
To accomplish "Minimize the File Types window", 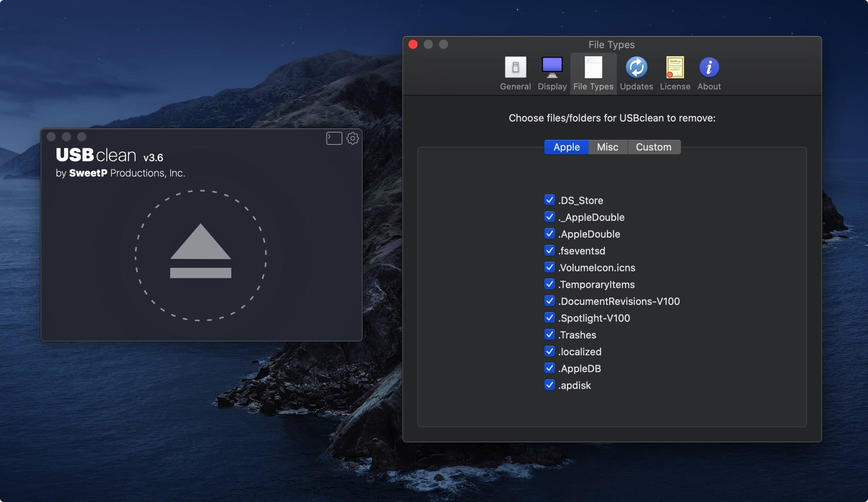I will click(x=428, y=44).
